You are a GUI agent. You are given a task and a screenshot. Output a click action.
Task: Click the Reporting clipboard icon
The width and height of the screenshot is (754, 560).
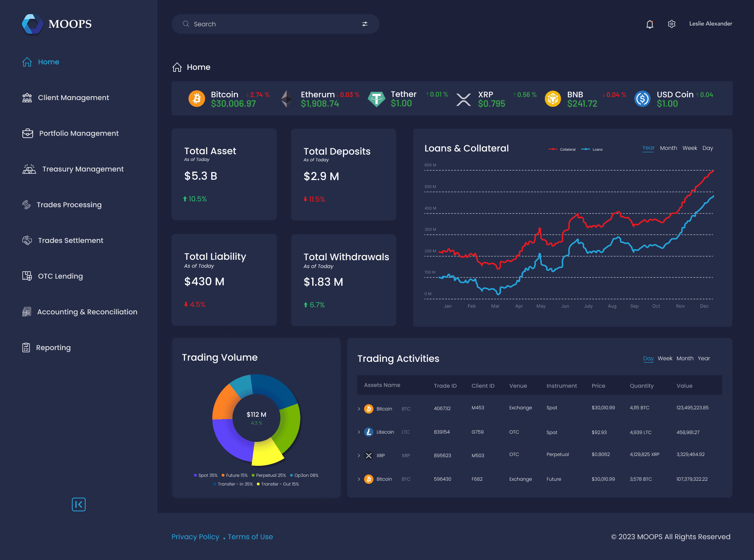[x=26, y=348]
